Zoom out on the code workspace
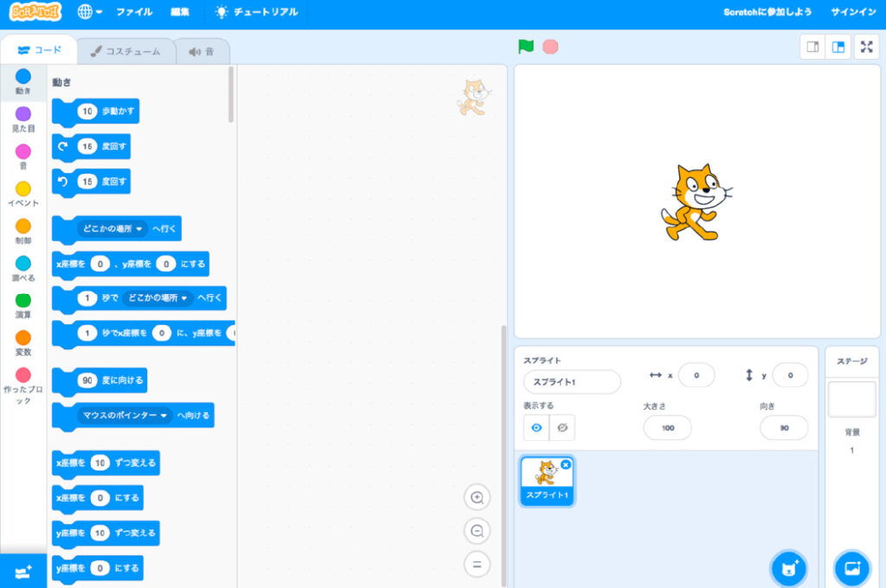Image resolution: width=886 pixels, height=588 pixels. (x=477, y=531)
